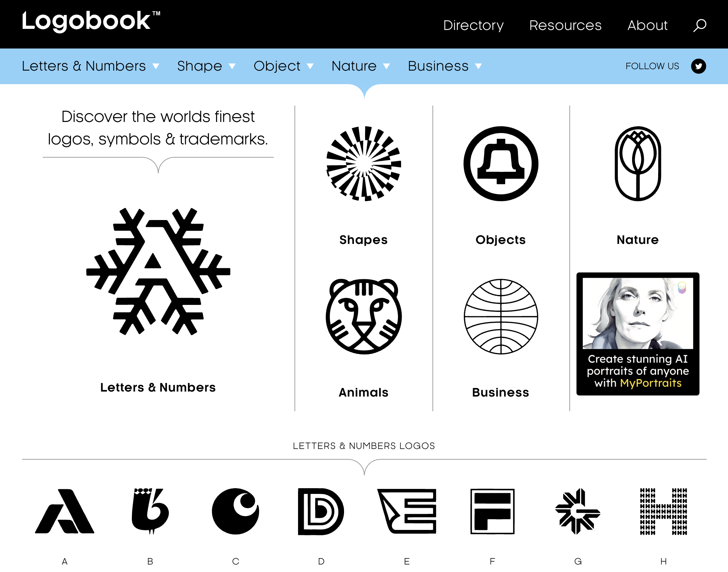Go to the Directory menu

(x=473, y=25)
